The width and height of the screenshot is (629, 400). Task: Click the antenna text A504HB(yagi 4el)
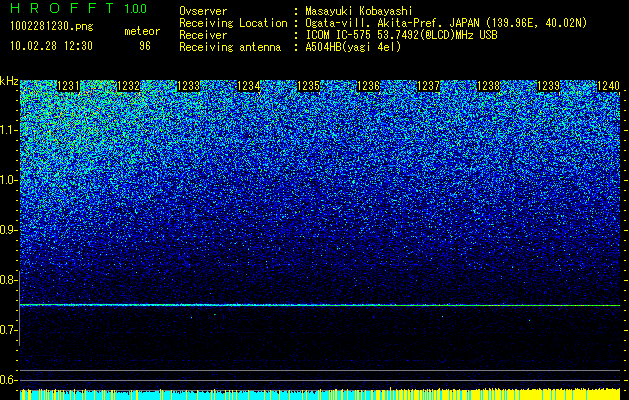pyautogui.click(x=353, y=47)
